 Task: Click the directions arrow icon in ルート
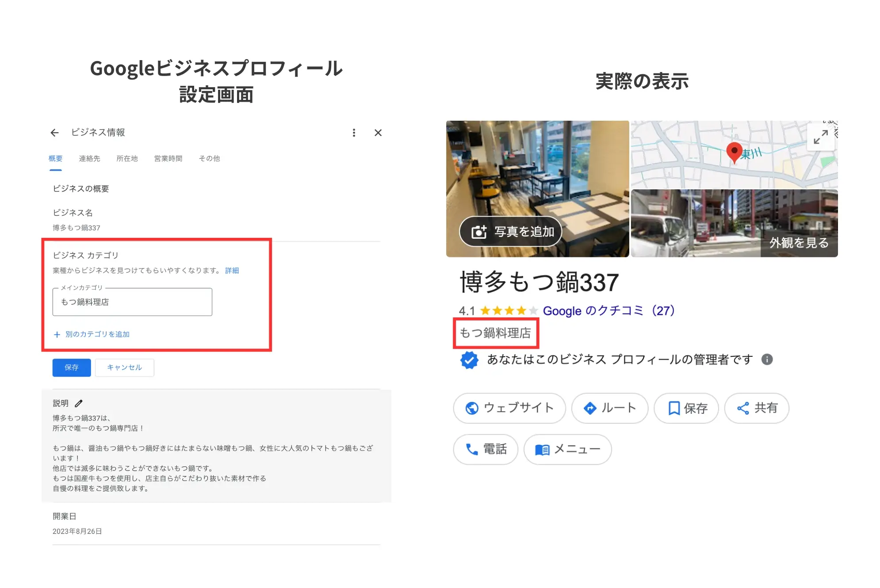point(590,408)
